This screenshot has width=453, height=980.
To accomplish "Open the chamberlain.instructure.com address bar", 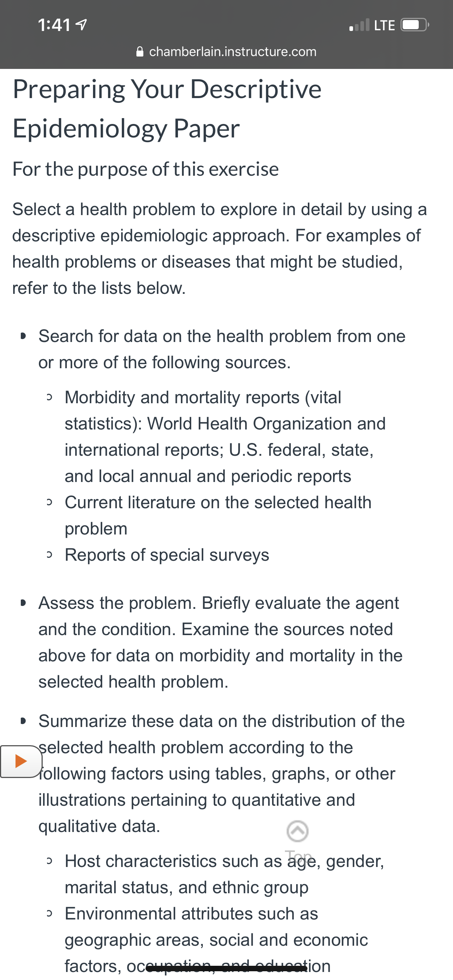I will 226,51.
